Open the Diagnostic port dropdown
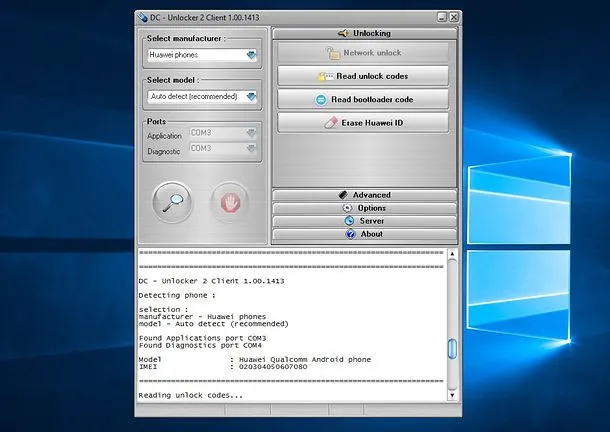 pos(251,149)
